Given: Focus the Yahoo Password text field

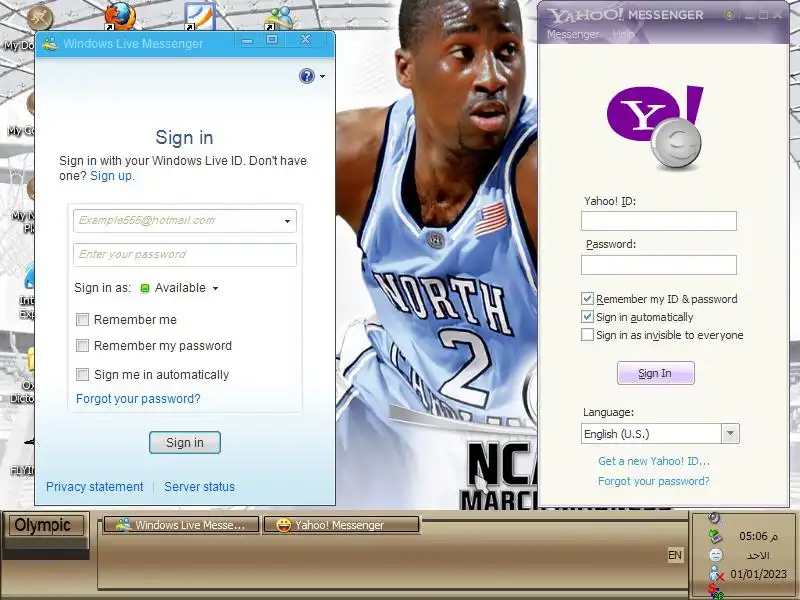Looking at the screenshot, I should 659,265.
